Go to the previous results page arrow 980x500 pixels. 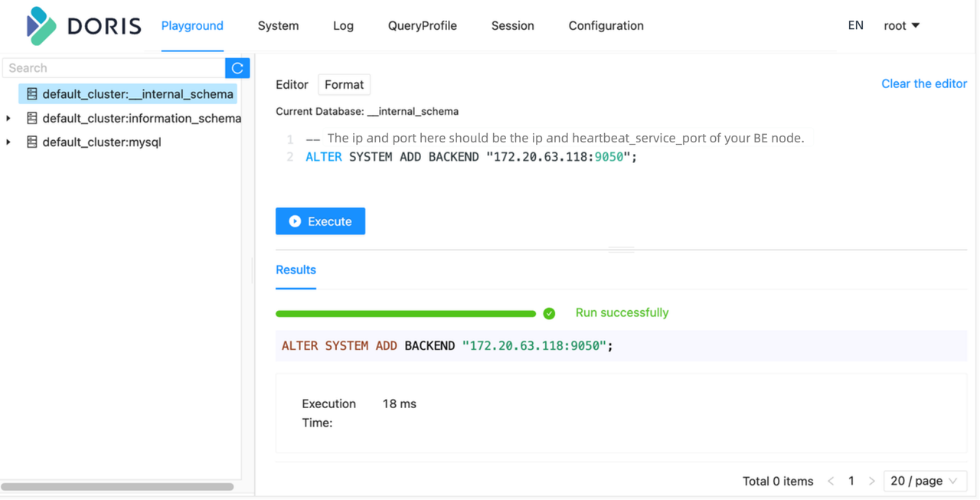click(x=831, y=481)
